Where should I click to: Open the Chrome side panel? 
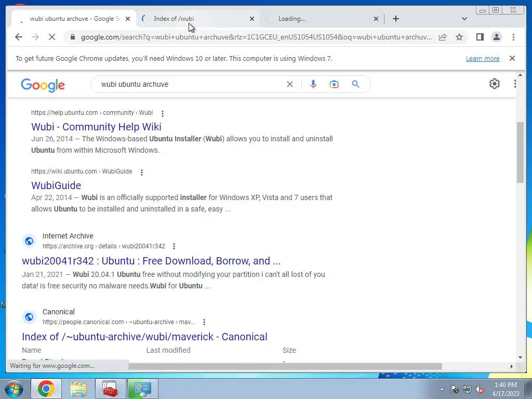480,37
